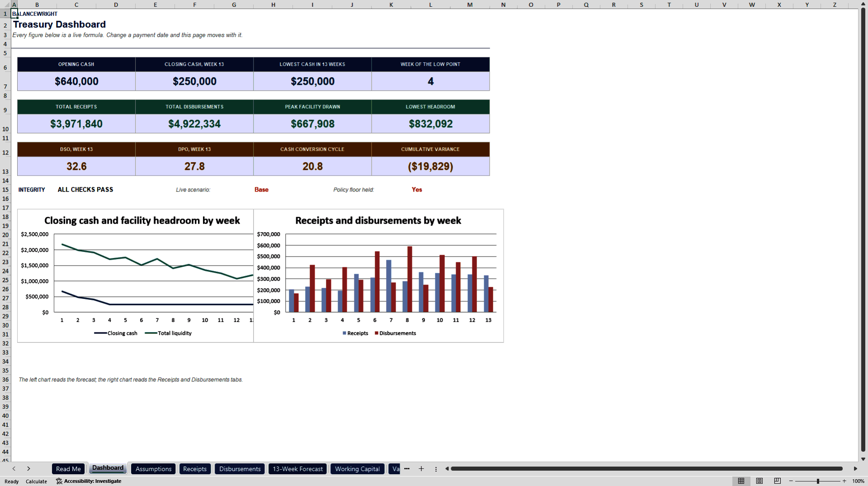Click the BALANCEWRIGHT cell in row 1
This screenshot has height=486, width=868.
(x=35, y=14)
